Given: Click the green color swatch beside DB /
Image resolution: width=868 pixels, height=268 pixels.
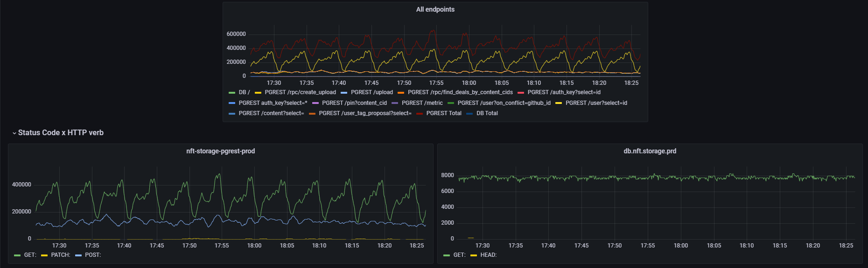Looking at the screenshot, I should click(232, 93).
